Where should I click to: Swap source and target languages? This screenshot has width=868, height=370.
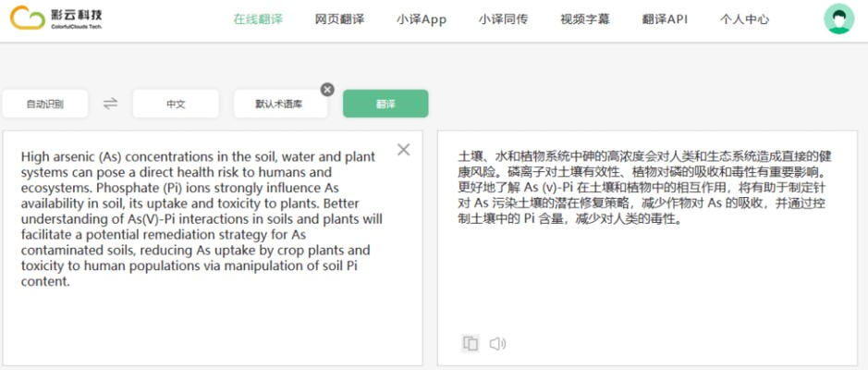[110, 104]
